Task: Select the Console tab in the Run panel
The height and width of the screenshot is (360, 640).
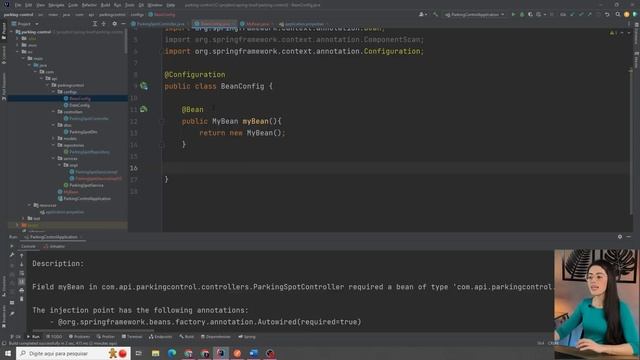Action: point(28,246)
